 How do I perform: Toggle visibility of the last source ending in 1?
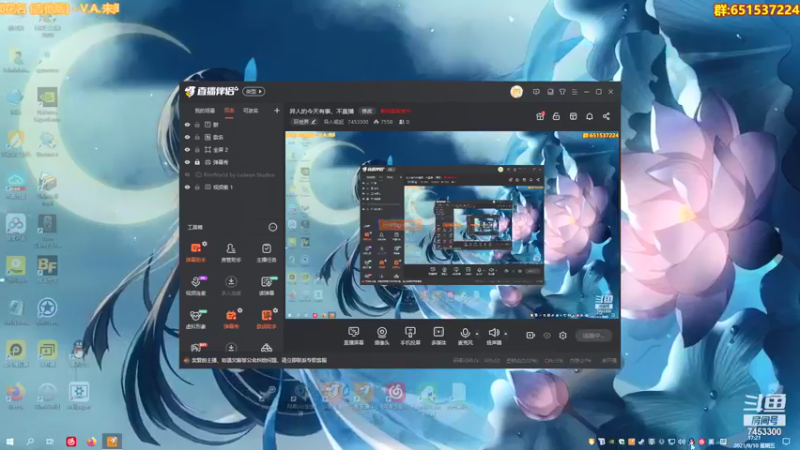pos(187,187)
